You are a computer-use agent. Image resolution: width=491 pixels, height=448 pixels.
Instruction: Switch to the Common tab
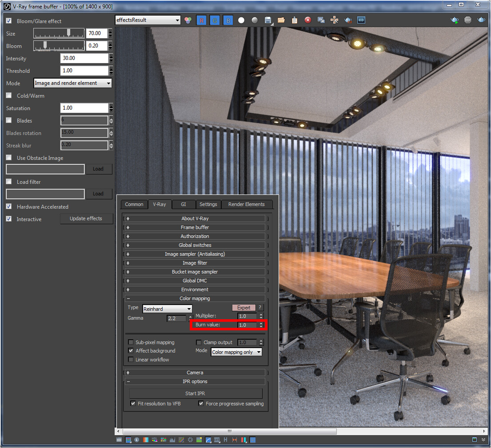coord(134,204)
